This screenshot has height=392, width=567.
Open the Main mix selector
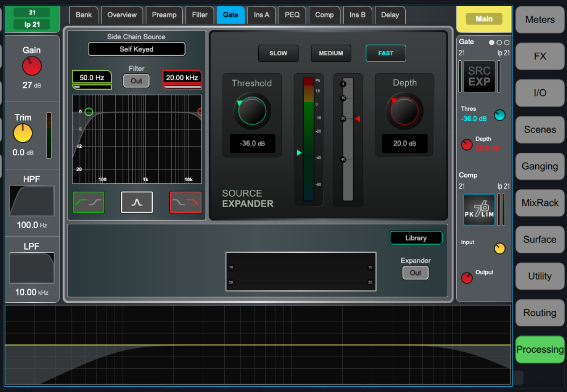pos(484,19)
